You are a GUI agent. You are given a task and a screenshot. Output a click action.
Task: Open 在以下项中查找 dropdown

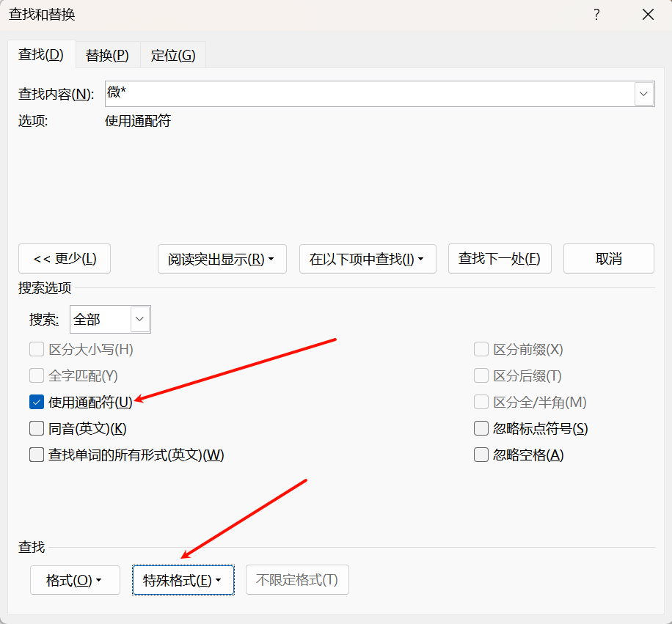pyautogui.click(x=368, y=259)
